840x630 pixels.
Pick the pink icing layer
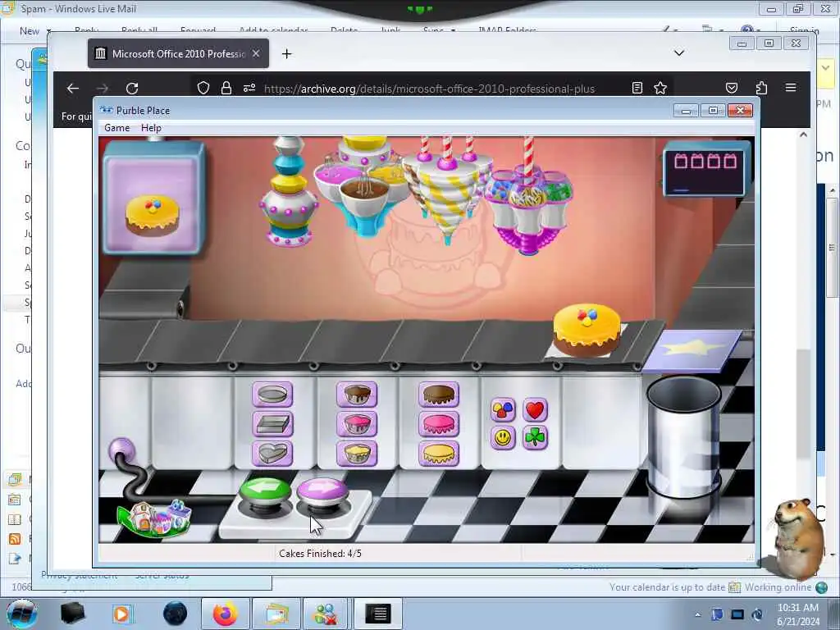pos(439,424)
